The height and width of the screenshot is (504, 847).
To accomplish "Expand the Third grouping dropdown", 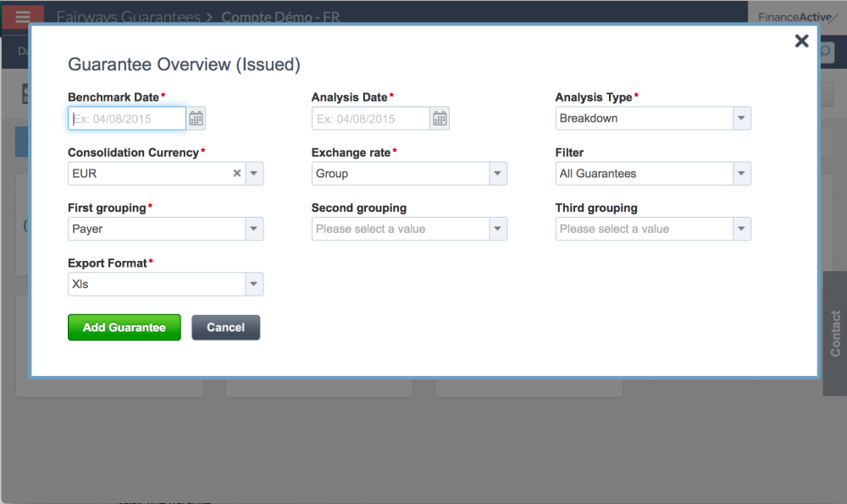I will (741, 229).
